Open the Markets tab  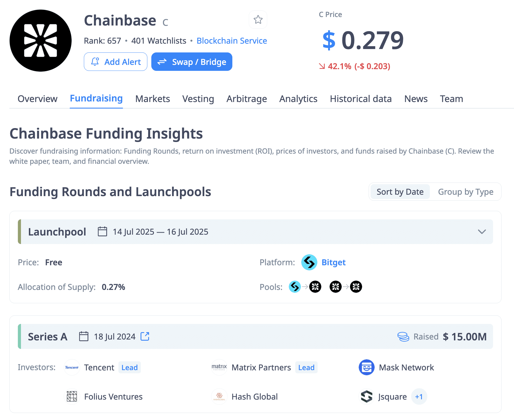[x=152, y=99]
